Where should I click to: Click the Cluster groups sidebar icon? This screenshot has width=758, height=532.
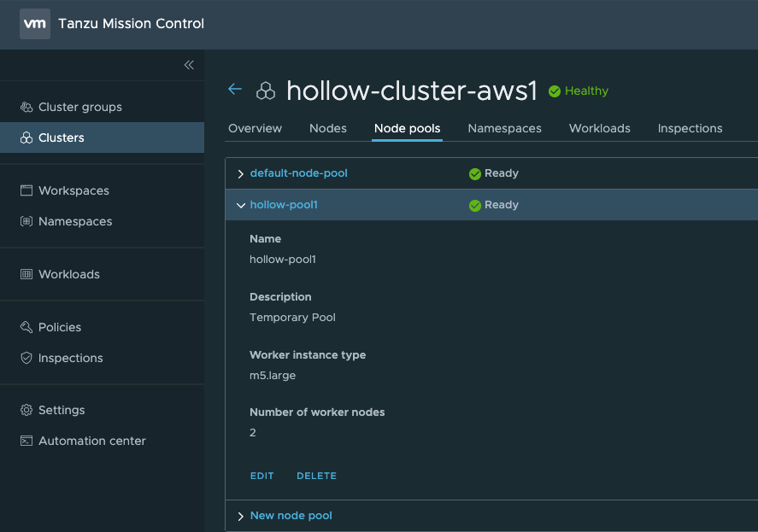(x=26, y=107)
